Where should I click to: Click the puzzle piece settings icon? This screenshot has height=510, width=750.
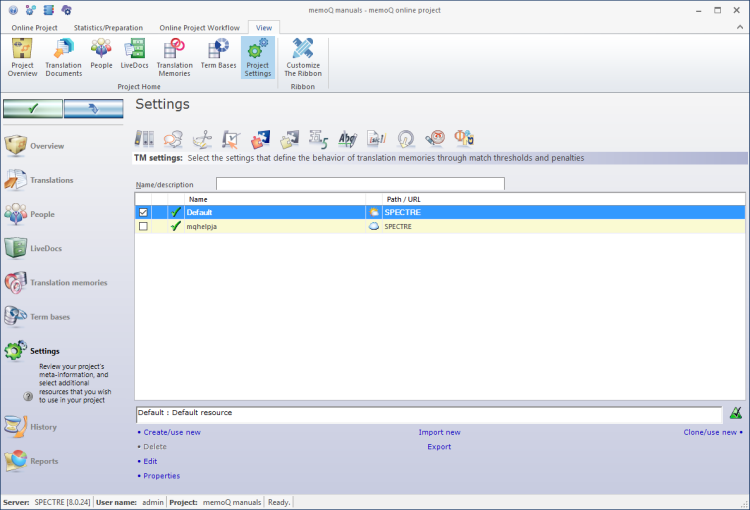(261, 138)
